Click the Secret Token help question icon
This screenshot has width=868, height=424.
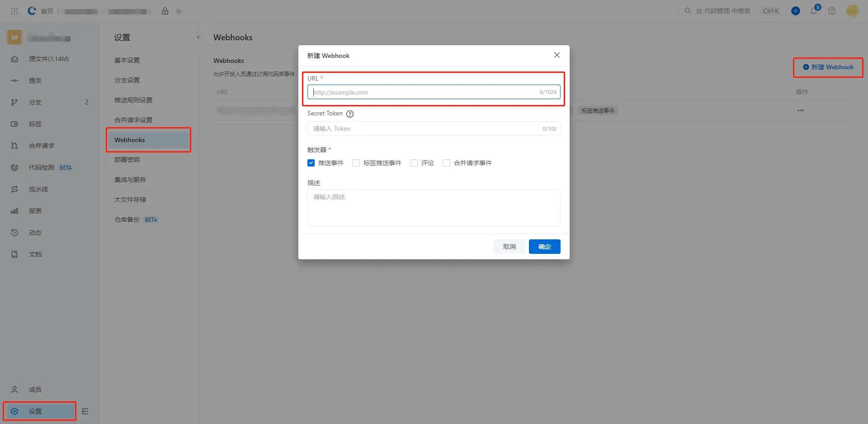350,114
